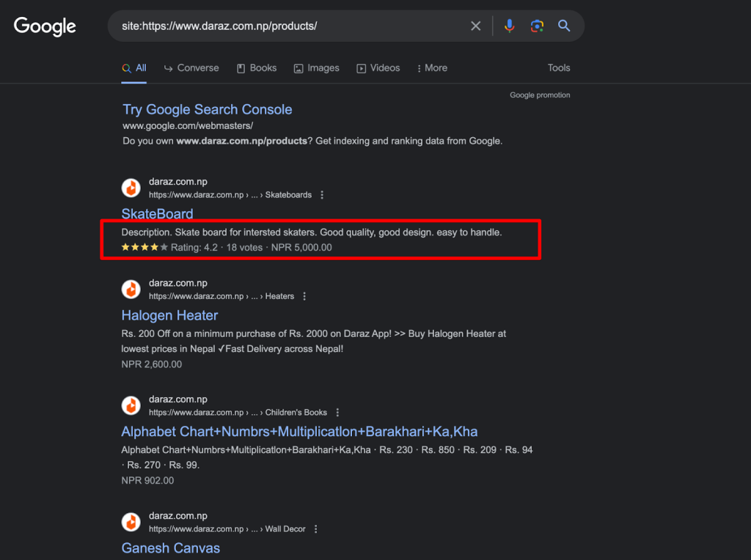
Task: Open options menu for Wall Decor result
Action: pos(316,528)
